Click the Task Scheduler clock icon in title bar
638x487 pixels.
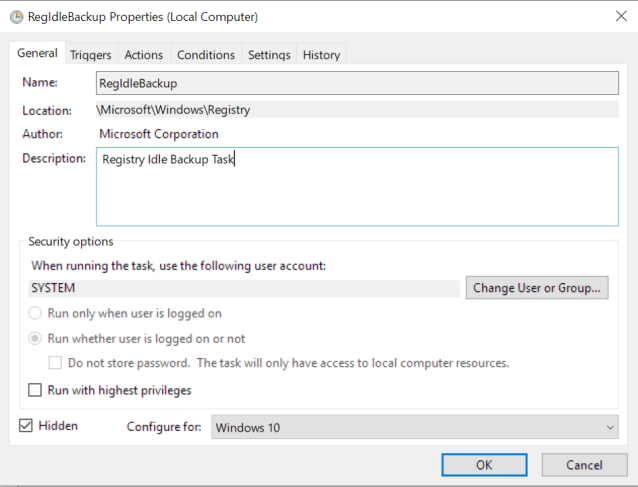coord(16,17)
